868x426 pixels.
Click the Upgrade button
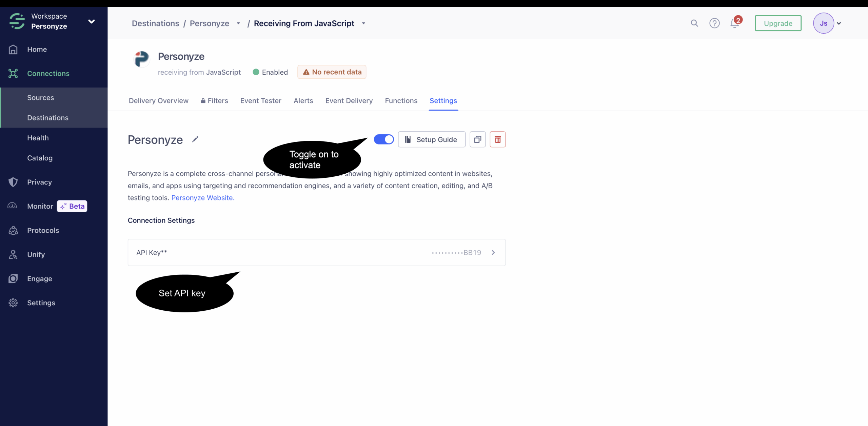click(778, 23)
